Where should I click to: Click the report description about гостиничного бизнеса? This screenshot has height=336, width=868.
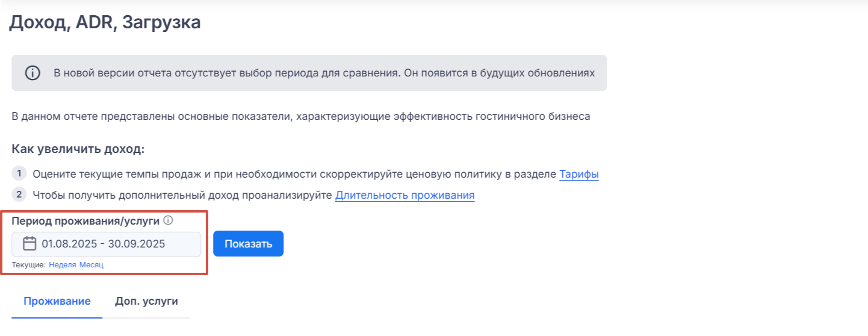point(301,116)
